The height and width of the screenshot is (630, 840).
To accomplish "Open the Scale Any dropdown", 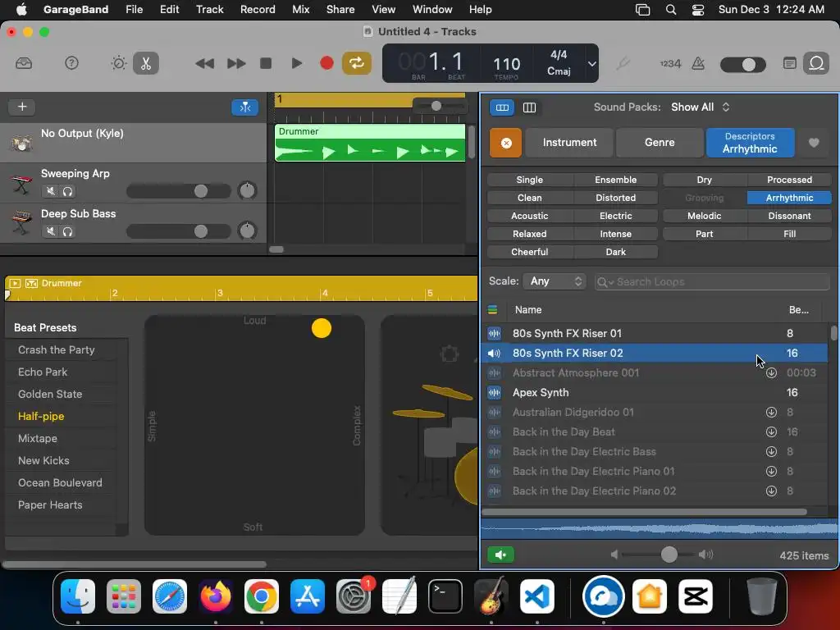I will click(x=555, y=281).
